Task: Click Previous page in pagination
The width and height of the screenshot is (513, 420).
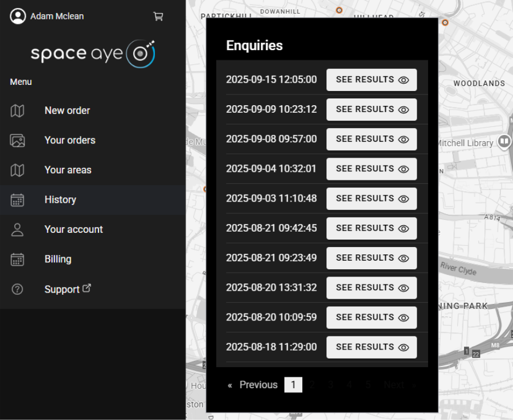Action: pos(253,385)
